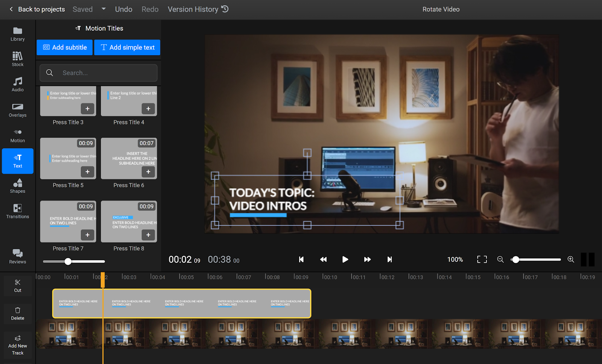Open the Motion panel
Screen dimensions: 602x364
18,136
